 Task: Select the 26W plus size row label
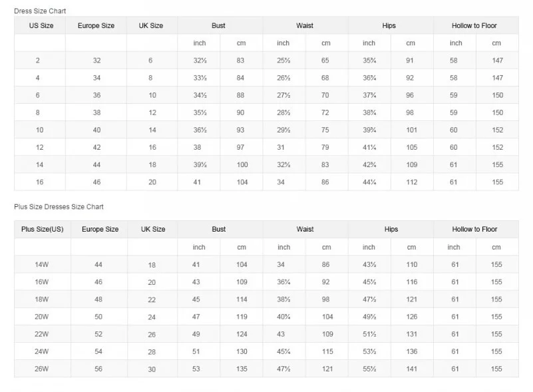42,369
